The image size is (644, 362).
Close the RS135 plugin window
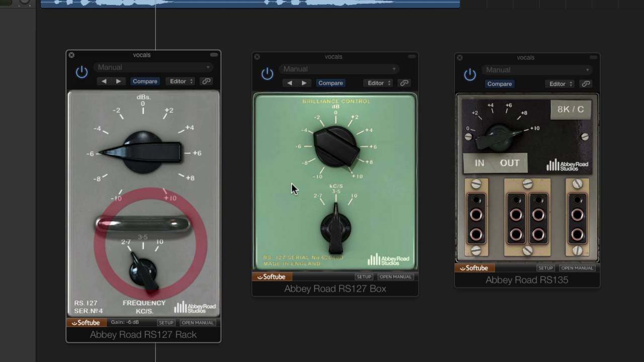tap(459, 58)
